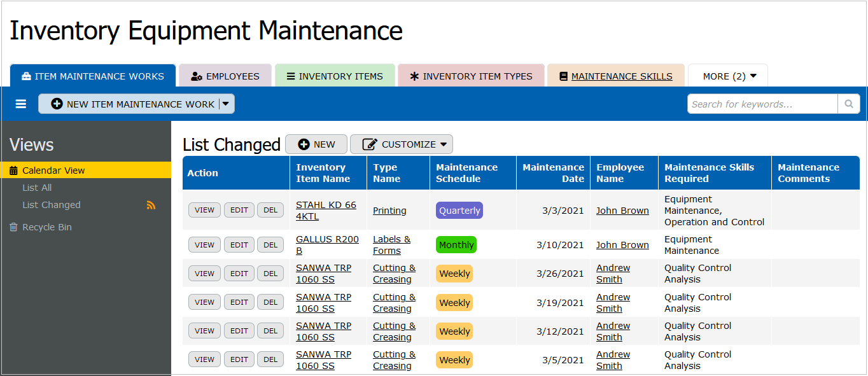Open New Item Maintenance Work dropdown arrow

[226, 104]
